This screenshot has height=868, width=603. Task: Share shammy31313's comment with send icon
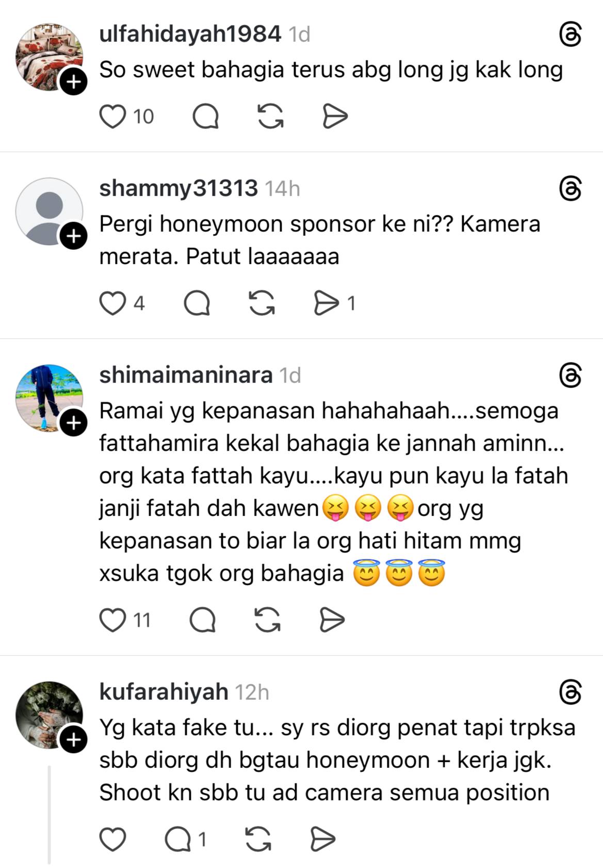327,303
